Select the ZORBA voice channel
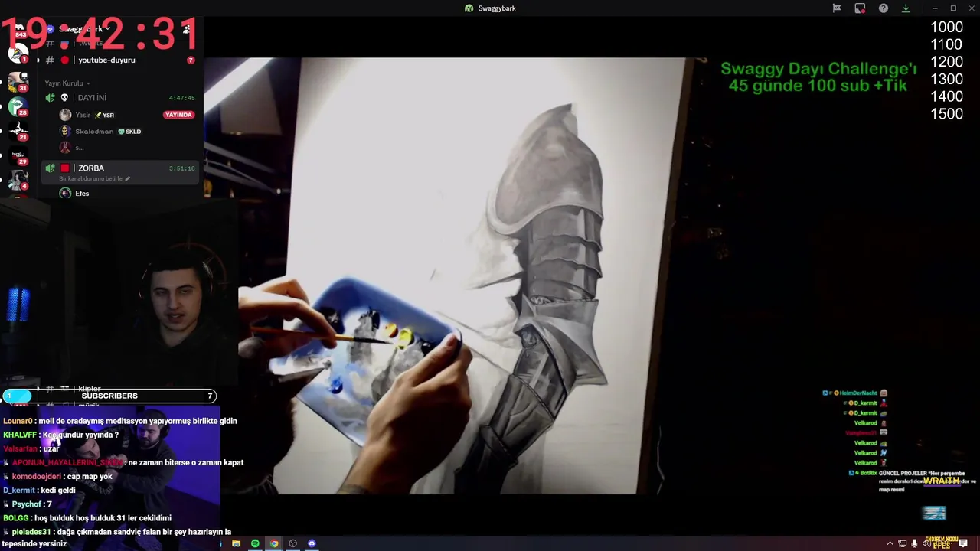Screen dimensions: 980x551 [x=121, y=172]
